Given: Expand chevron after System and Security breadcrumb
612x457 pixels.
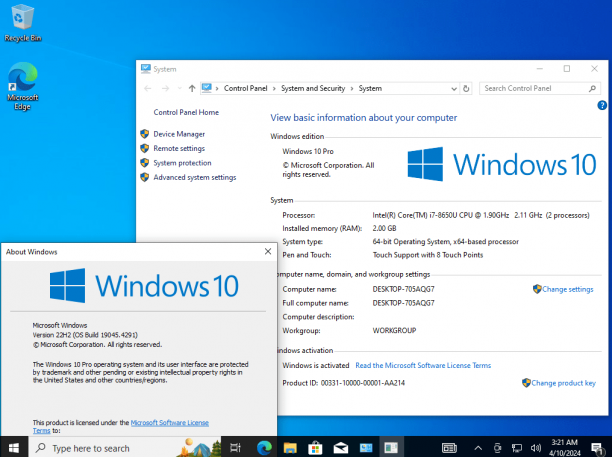Looking at the screenshot, I should coord(352,89).
